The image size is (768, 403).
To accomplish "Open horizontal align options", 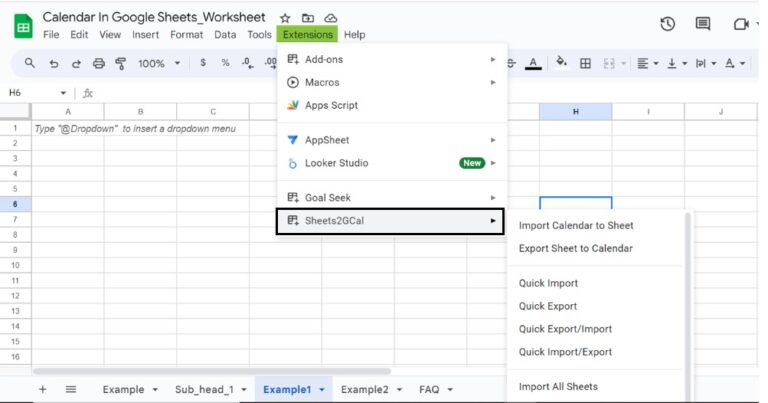I will (647, 63).
